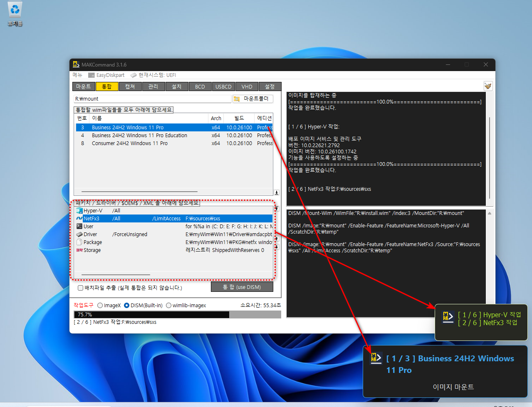Select the Package netfx row

(x=174, y=242)
